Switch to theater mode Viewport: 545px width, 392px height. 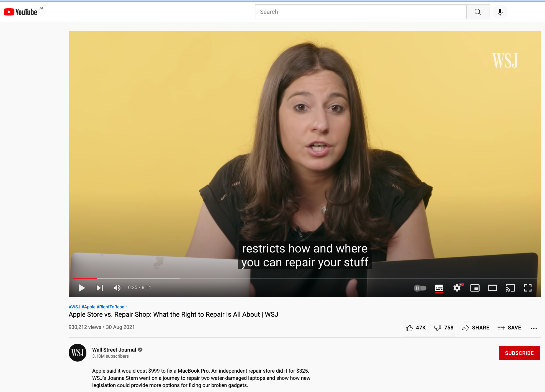click(492, 288)
